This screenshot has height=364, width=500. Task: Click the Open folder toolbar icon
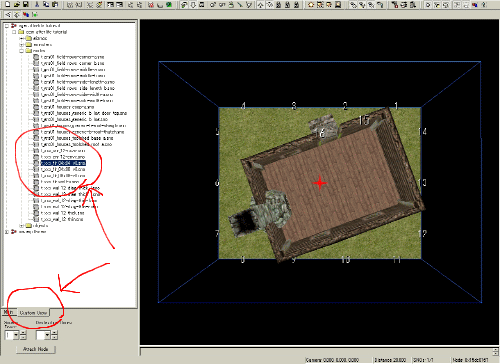tap(17, 4)
